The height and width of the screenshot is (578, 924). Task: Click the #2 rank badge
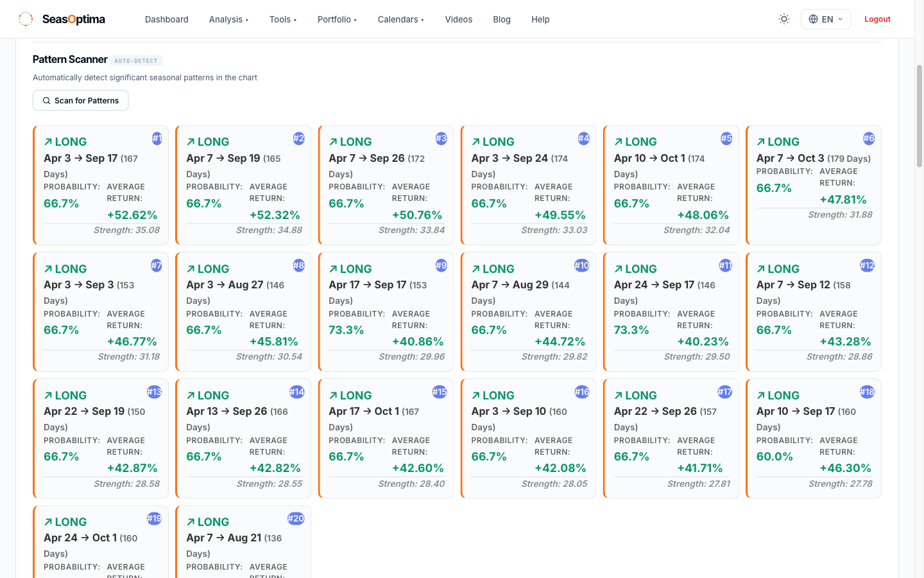pos(299,138)
